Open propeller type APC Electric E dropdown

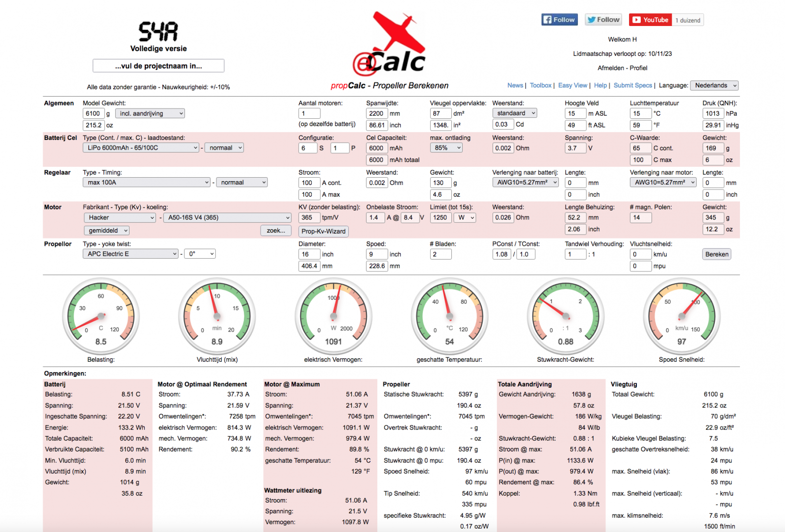coord(131,254)
